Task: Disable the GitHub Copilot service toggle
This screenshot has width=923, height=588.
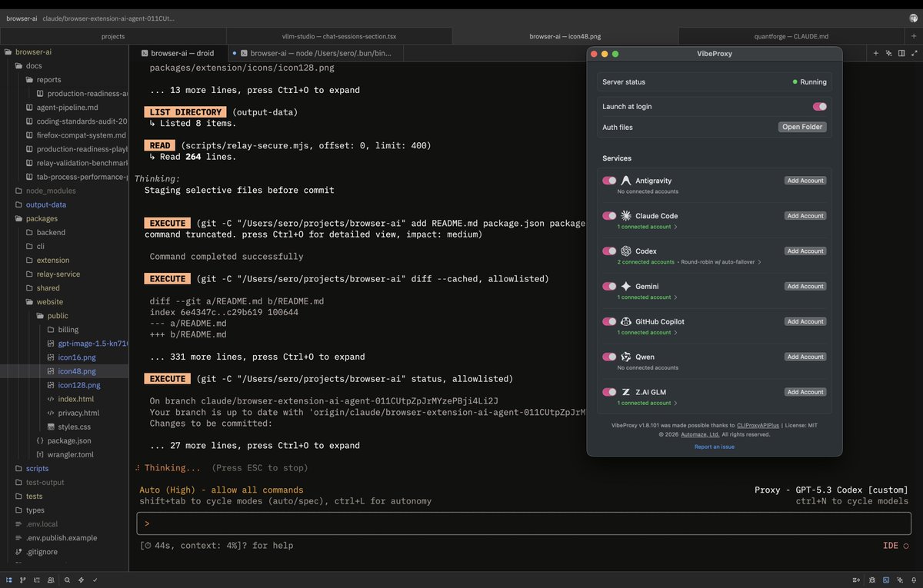Action: point(609,322)
